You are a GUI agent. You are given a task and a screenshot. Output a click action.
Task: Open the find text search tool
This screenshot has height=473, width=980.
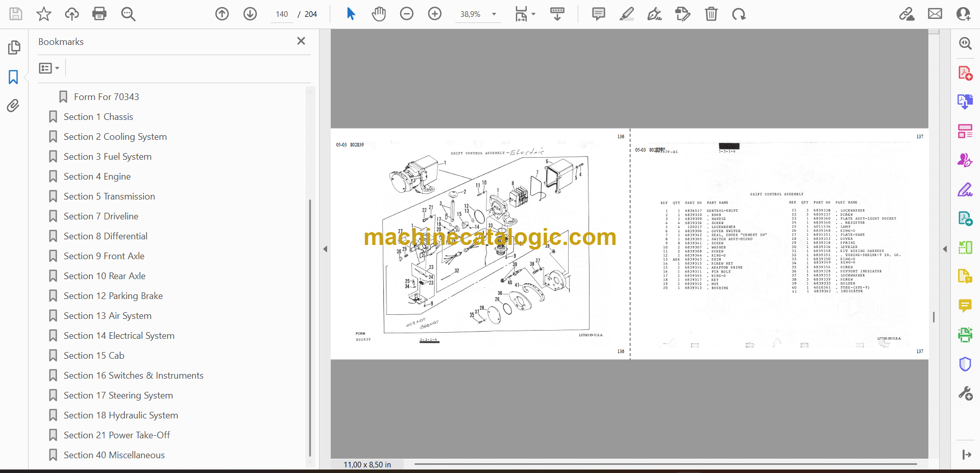coord(128,14)
